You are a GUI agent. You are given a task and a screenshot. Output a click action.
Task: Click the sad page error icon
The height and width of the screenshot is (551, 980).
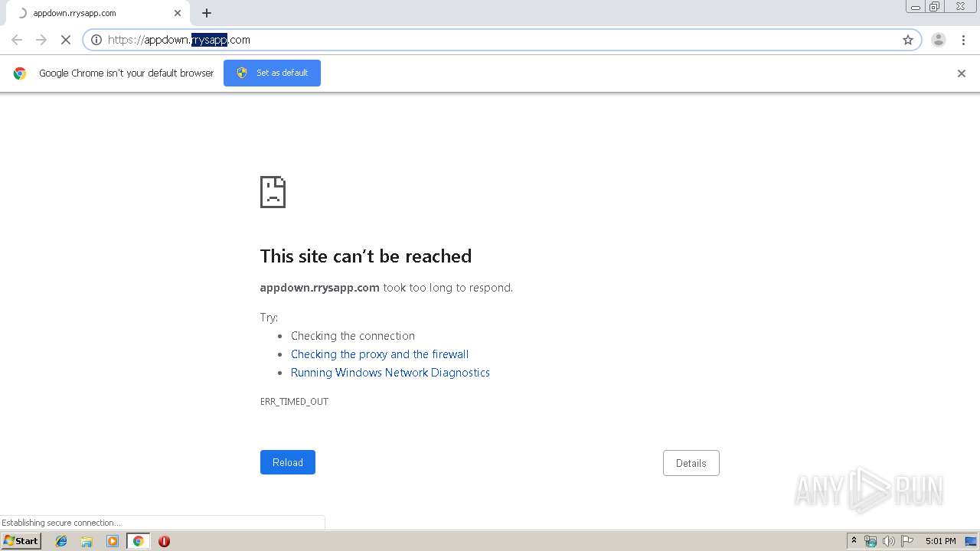click(x=273, y=192)
